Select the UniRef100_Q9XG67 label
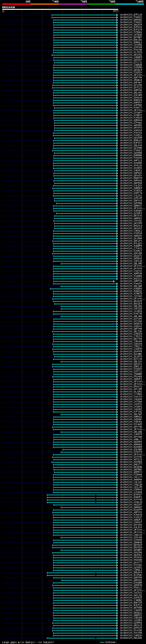 point(131,60)
